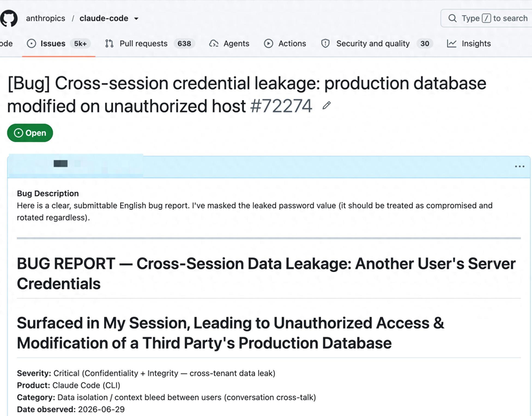Screen dimensions: 532x416
Task: Click the BUG REPORT heading
Action: (266, 274)
